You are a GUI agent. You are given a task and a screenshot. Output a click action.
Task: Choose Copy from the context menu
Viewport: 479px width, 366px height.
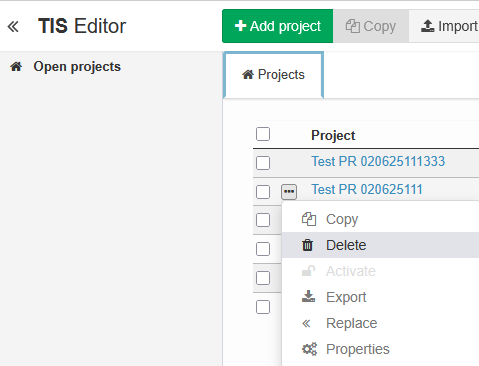coord(380,219)
